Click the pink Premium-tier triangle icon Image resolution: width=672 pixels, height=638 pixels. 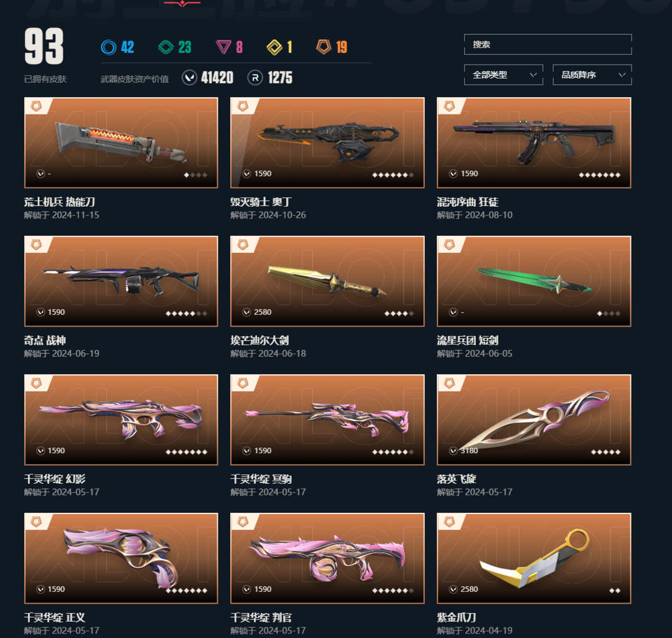tap(223, 47)
